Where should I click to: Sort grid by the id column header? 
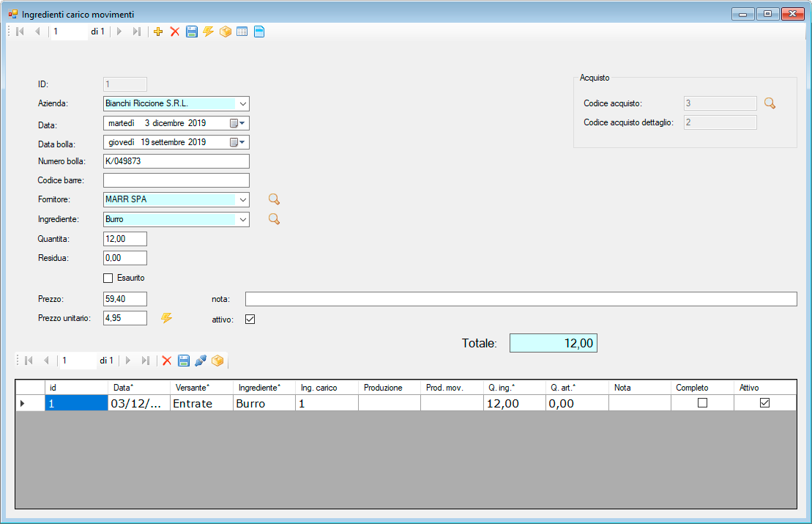coord(76,388)
